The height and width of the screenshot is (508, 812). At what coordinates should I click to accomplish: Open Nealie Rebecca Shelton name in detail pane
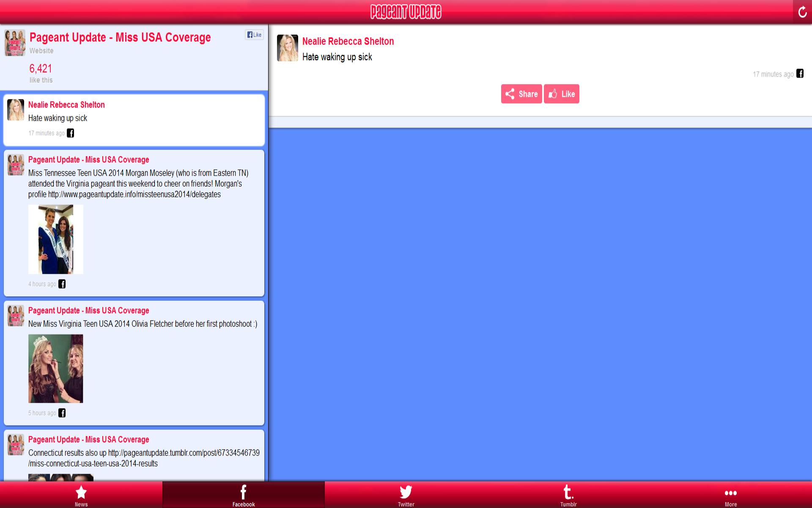[x=348, y=41]
